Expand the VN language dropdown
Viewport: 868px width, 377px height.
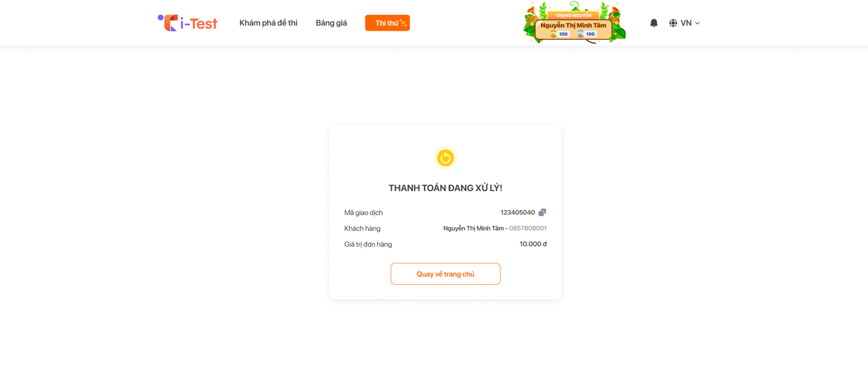pyautogui.click(x=684, y=23)
